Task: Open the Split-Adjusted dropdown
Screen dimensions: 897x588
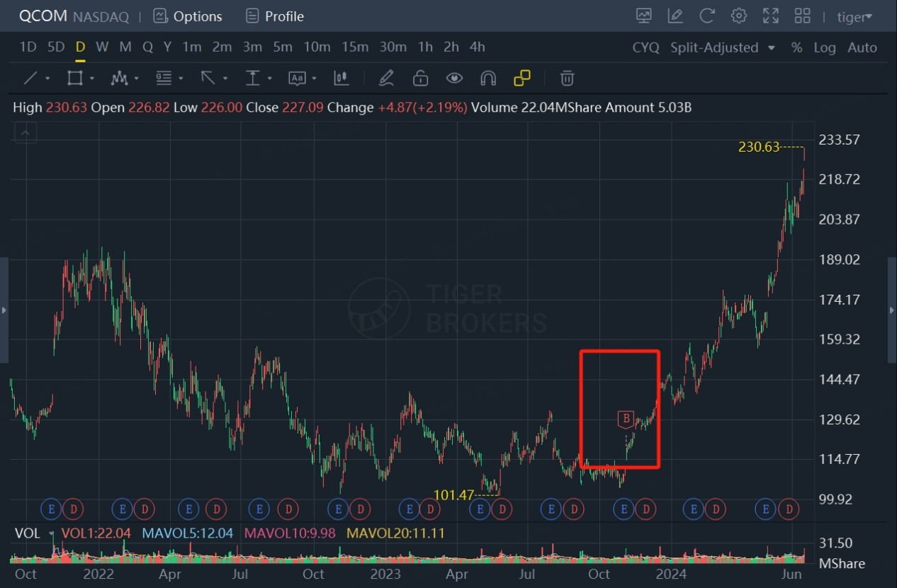Action: (x=723, y=47)
